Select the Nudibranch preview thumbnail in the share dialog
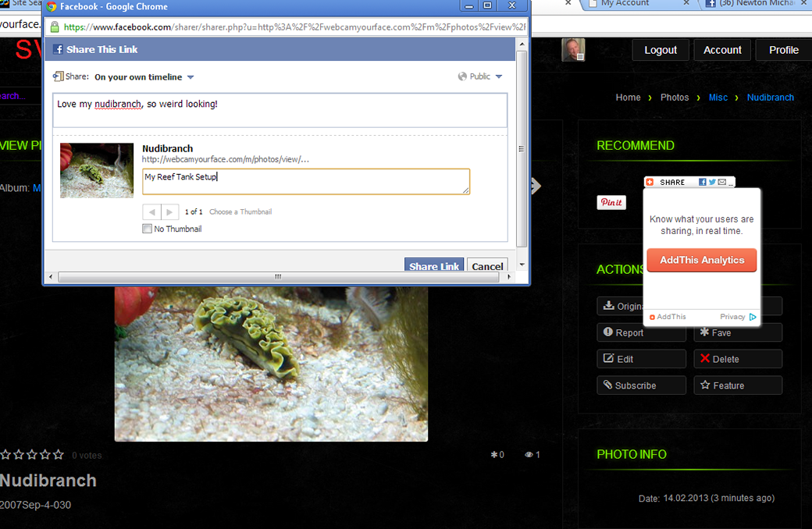 click(97, 170)
